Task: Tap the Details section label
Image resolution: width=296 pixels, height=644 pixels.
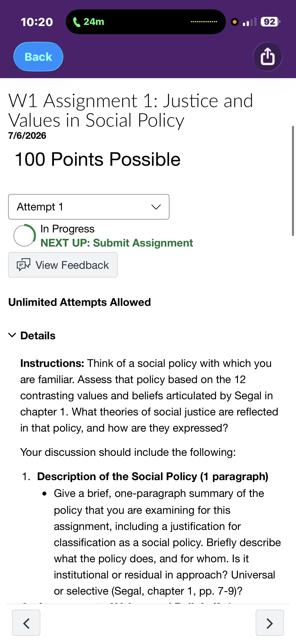Action: point(38,335)
